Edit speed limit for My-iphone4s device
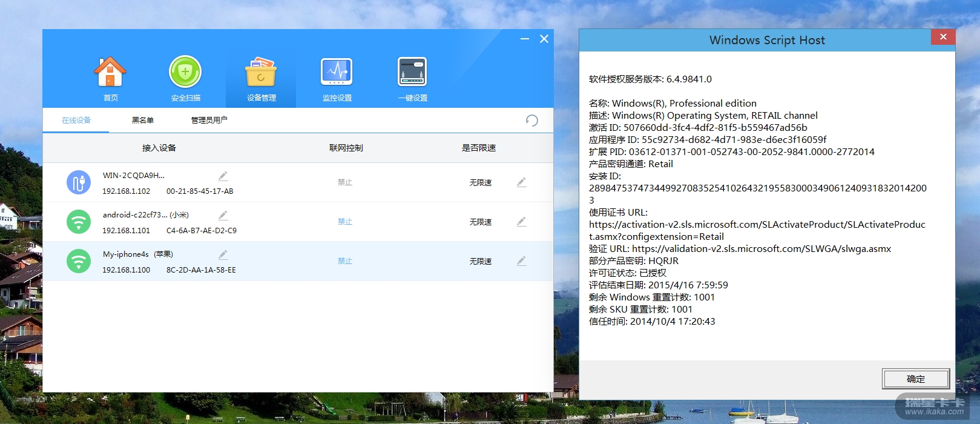 pos(521,261)
